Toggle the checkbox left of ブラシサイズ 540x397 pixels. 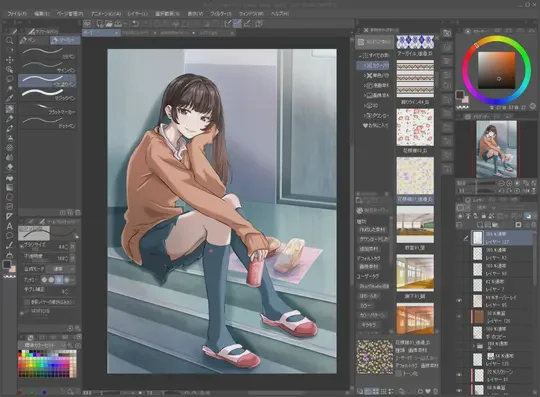coord(21,247)
